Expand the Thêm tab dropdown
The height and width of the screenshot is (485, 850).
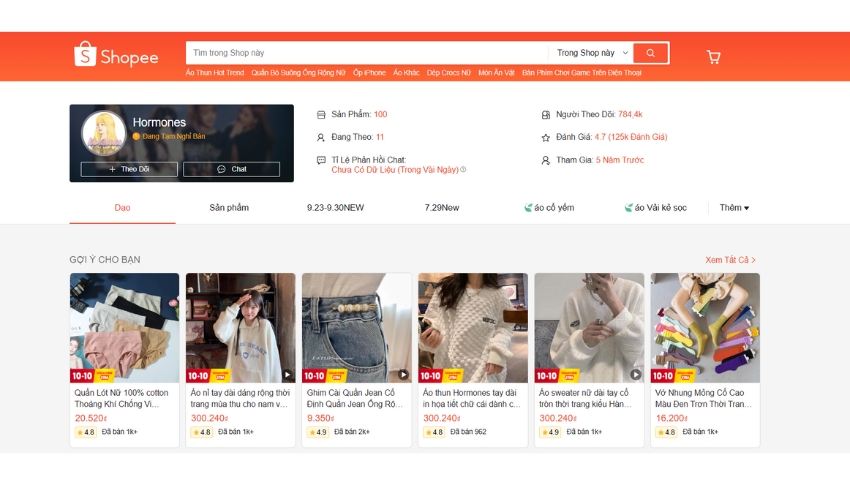tap(734, 208)
